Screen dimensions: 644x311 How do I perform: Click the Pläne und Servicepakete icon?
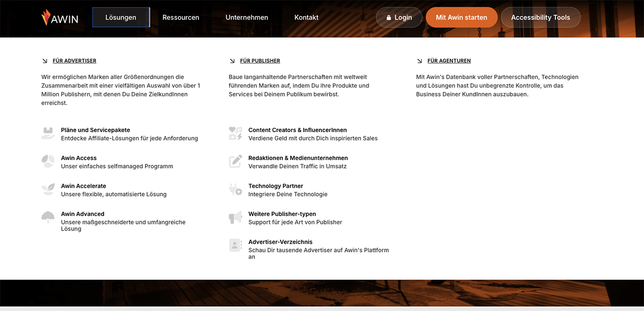tap(48, 134)
